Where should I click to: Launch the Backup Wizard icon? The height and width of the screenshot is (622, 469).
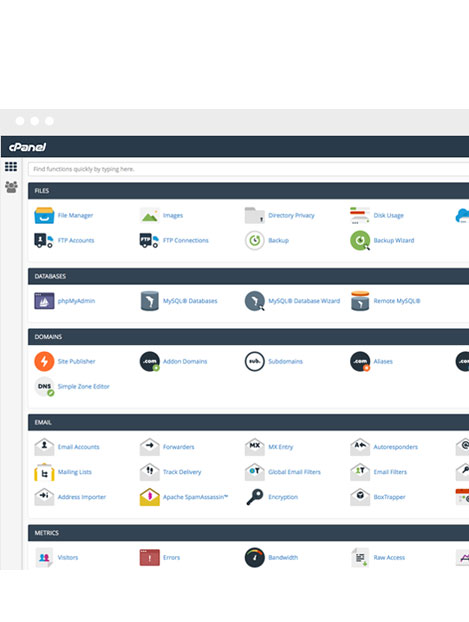pos(360,240)
